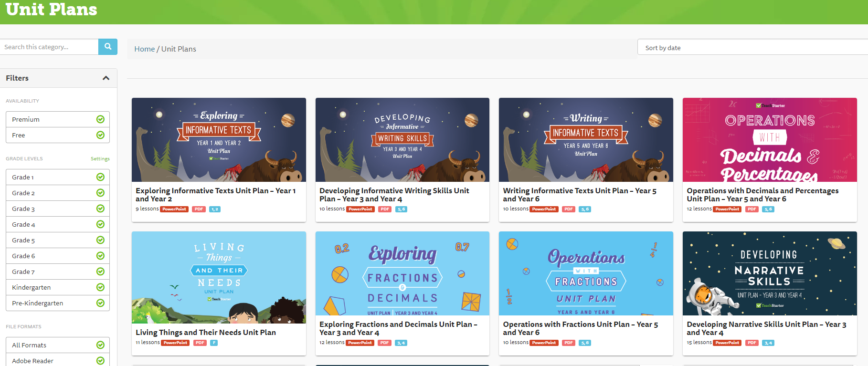Click Developing Narrative Skills Unit Plan title
Viewport: 868px width, 366px height.
(766, 328)
